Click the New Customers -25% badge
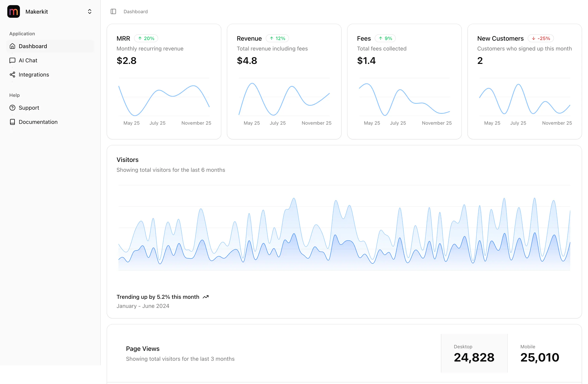Screen dimensions: 588x384 pyautogui.click(x=540, y=39)
